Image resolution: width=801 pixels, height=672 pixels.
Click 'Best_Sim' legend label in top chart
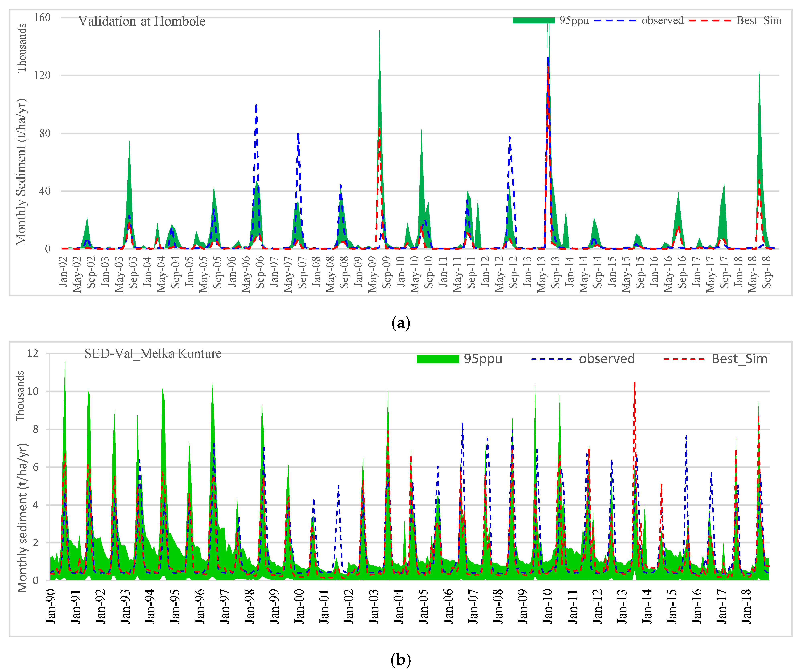click(759, 21)
